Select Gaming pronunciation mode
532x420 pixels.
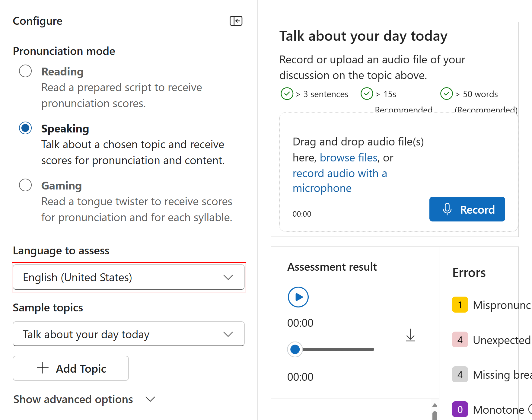(25, 185)
